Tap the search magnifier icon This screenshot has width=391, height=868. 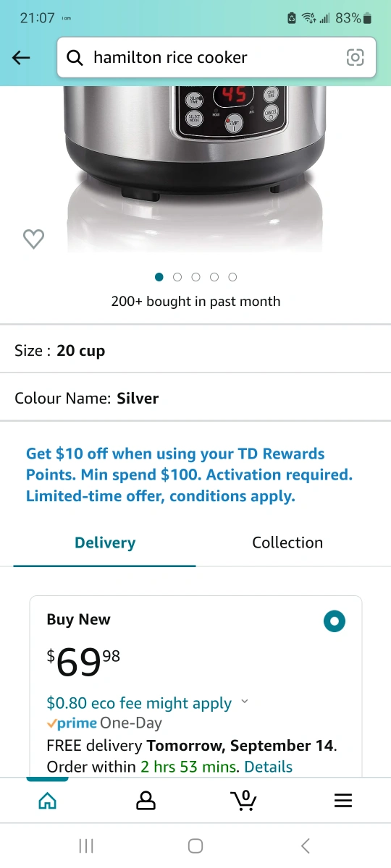(75, 58)
